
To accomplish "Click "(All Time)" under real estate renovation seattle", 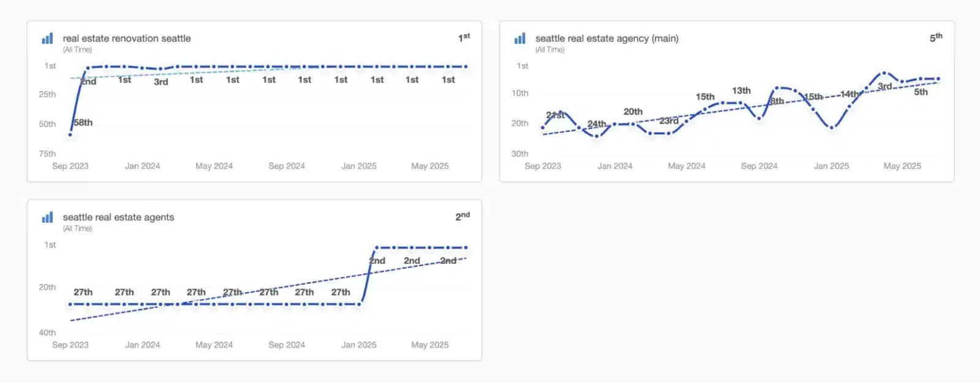I will point(77,50).
